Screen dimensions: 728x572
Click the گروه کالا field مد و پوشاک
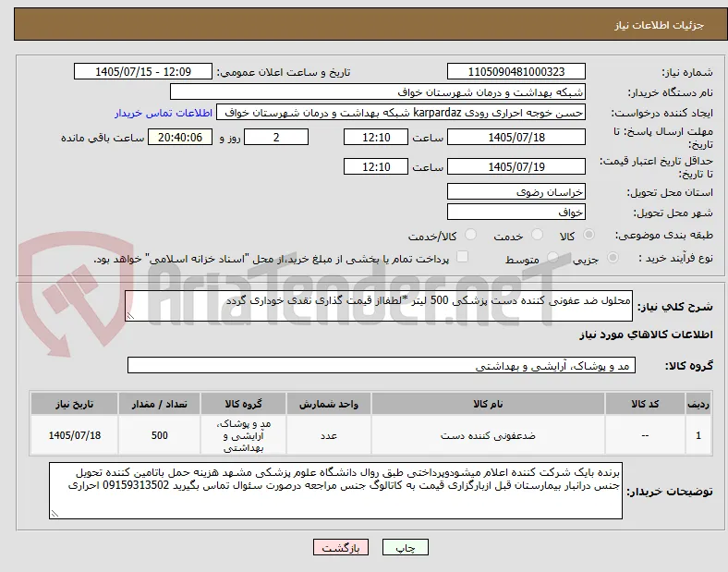pos(382,365)
